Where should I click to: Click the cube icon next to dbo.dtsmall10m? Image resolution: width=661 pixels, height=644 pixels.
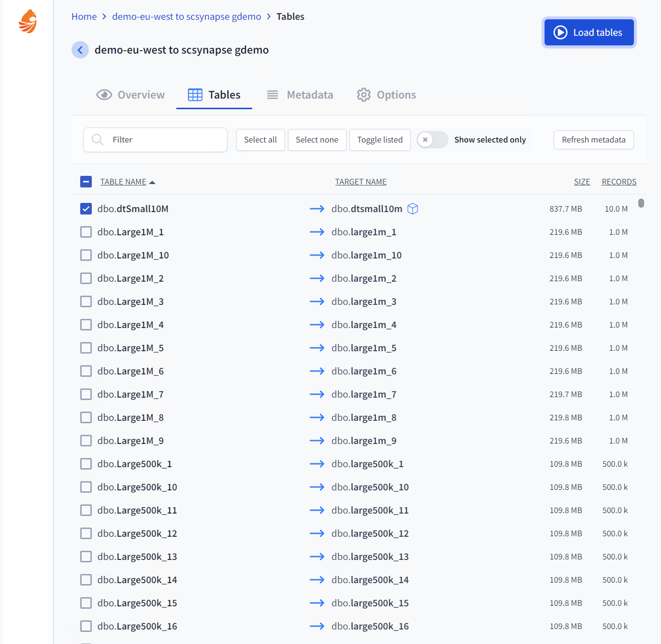(413, 209)
